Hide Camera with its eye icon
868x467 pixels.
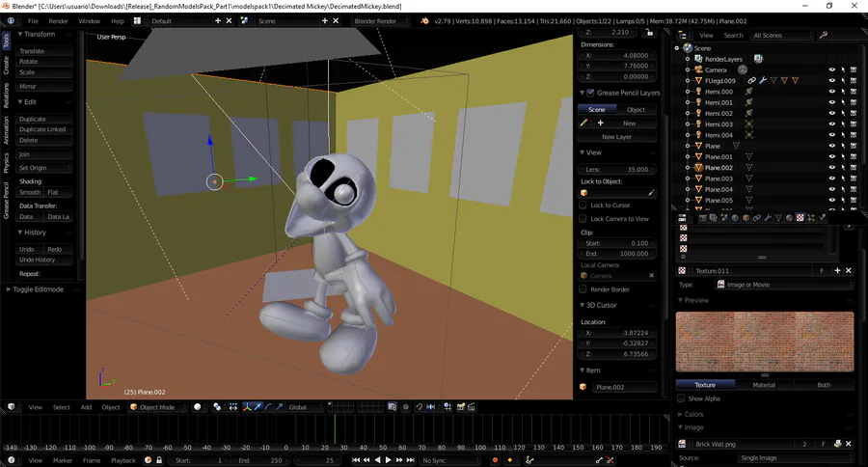click(x=832, y=69)
